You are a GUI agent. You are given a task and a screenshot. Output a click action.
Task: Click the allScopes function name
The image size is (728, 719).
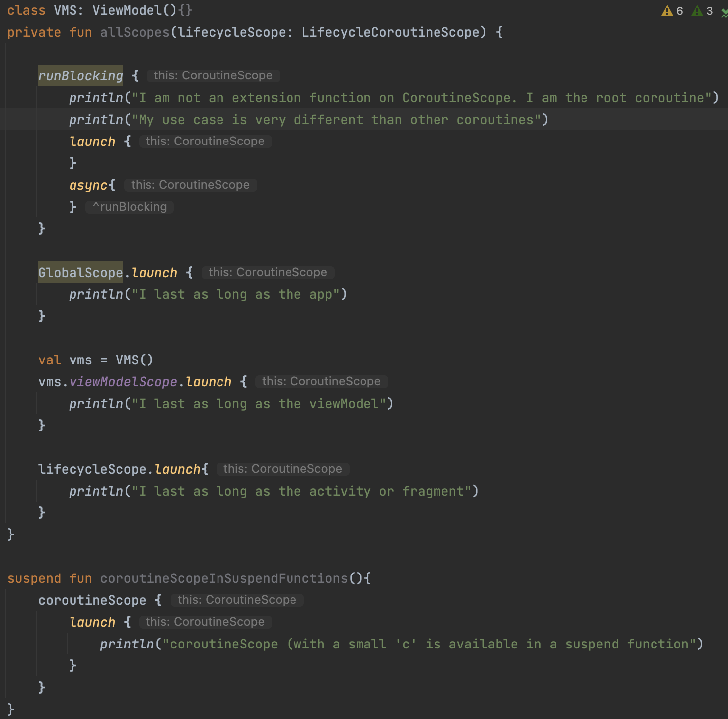(x=135, y=32)
